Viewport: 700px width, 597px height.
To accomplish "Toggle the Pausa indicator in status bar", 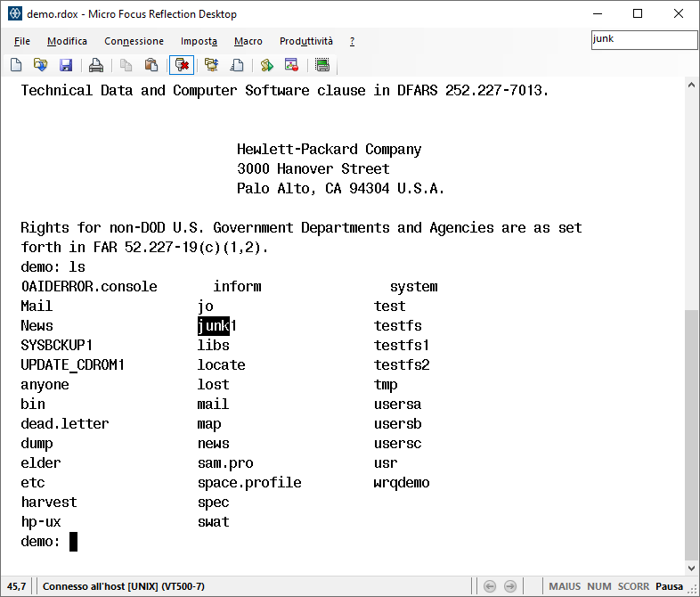I will click(670, 586).
